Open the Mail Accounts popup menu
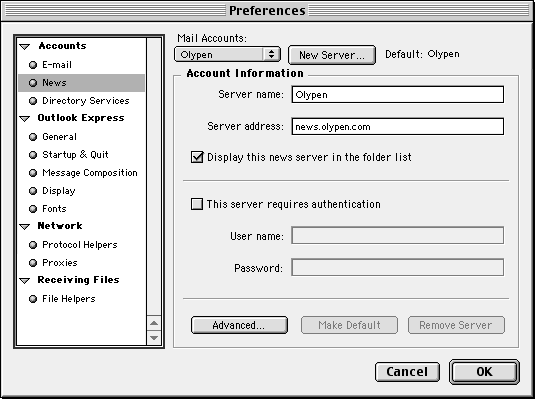Screen dimensions: 535x399 (x=227, y=54)
